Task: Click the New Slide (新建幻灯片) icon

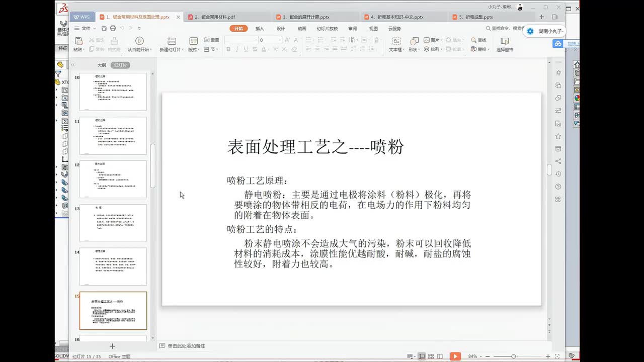Action: 172,41
